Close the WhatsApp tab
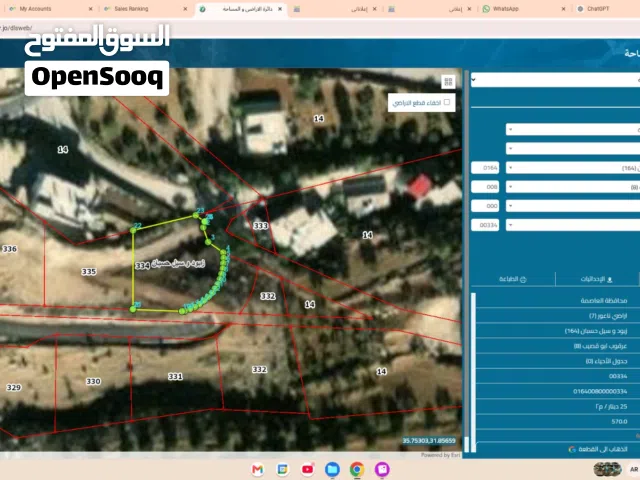This screenshot has width=640, height=480. 564,9
